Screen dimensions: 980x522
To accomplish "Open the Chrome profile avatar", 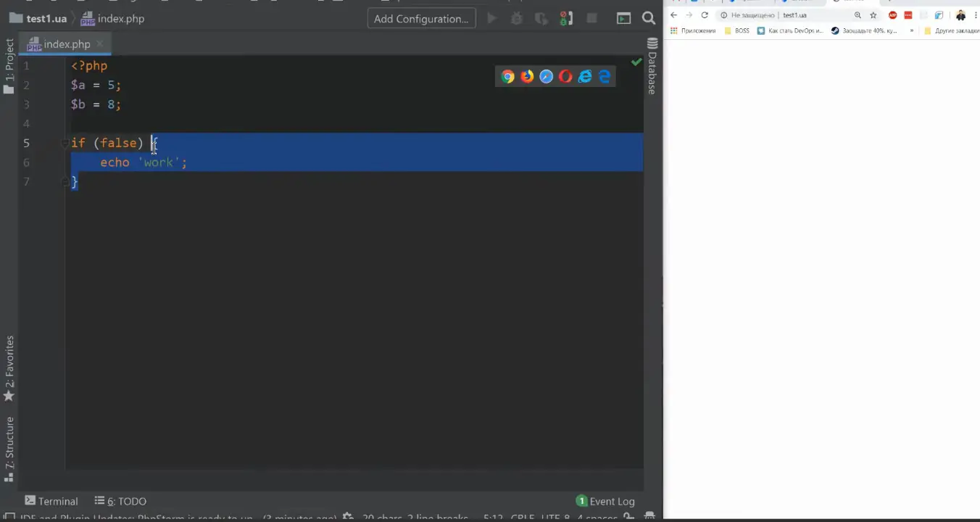I will click(960, 15).
